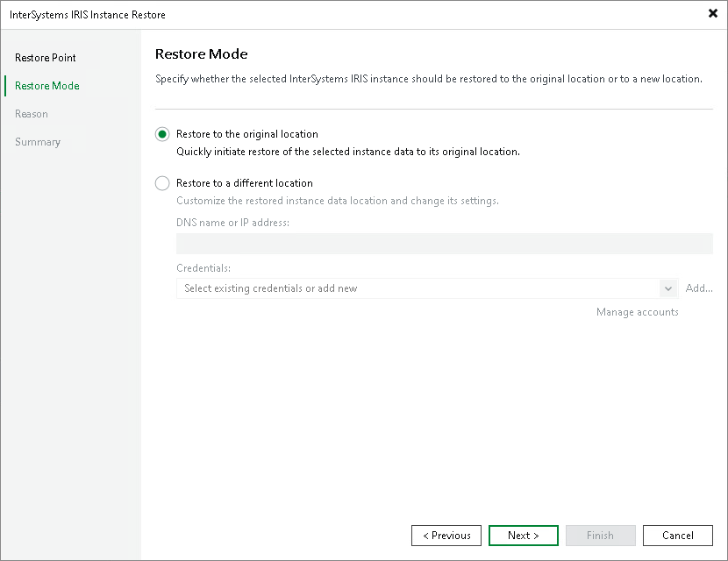This screenshot has height=561, width=728.
Task: Click the Add... credentials link
Action: 699,288
